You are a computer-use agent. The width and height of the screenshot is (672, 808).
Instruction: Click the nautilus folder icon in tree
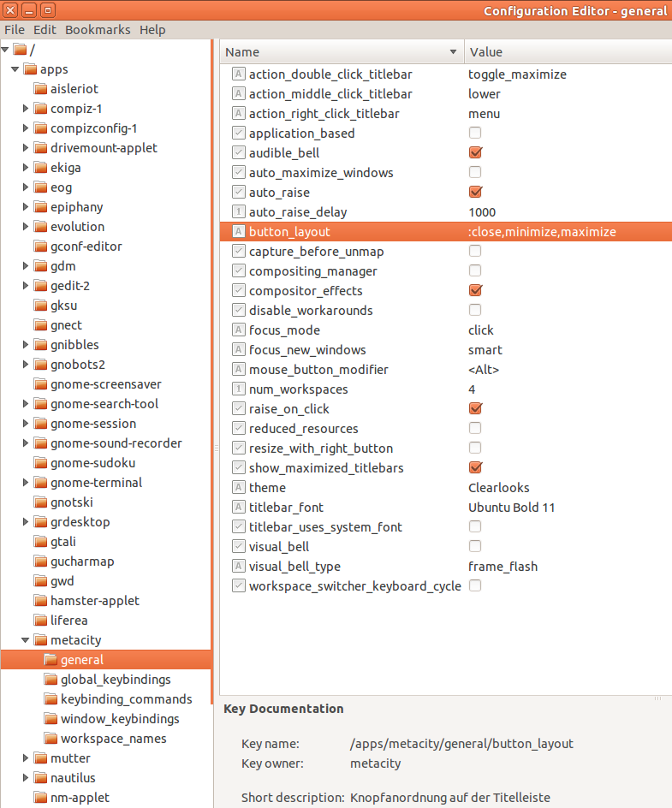click(x=40, y=778)
